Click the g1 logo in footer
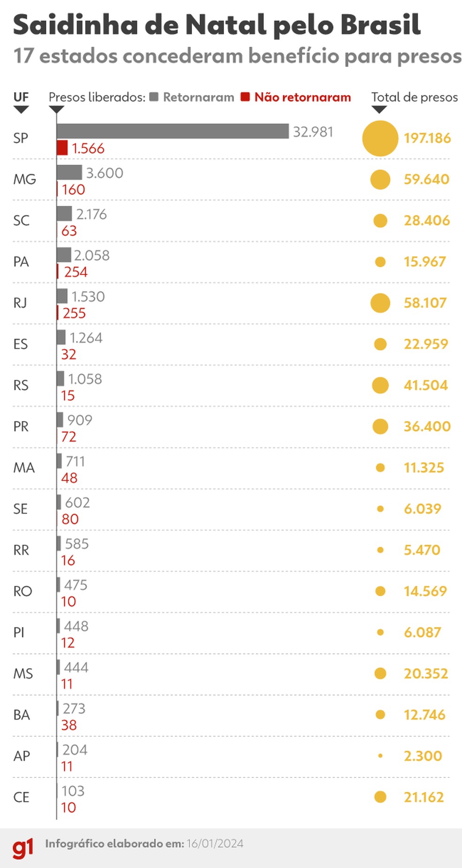The height and width of the screenshot is (868, 462). pyautogui.click(x=23, y=848)
